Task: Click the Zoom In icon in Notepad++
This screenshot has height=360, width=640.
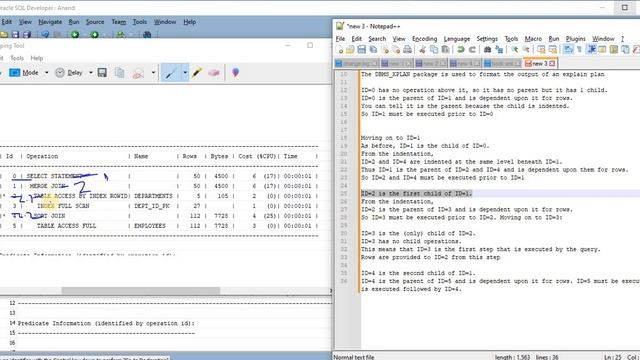Action: [514, 50]
